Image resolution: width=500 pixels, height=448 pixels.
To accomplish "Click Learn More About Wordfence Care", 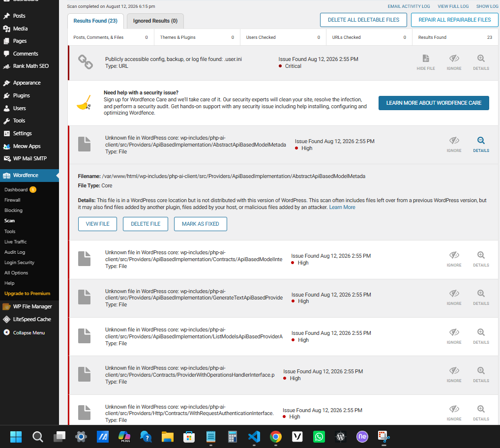I will tap(434, 103).
